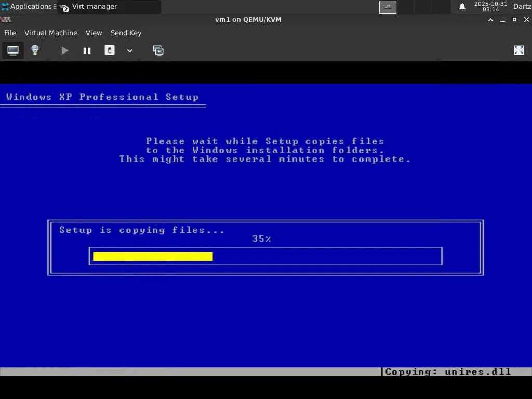Expand shutdown options dropdown arrow

(129, 50)
